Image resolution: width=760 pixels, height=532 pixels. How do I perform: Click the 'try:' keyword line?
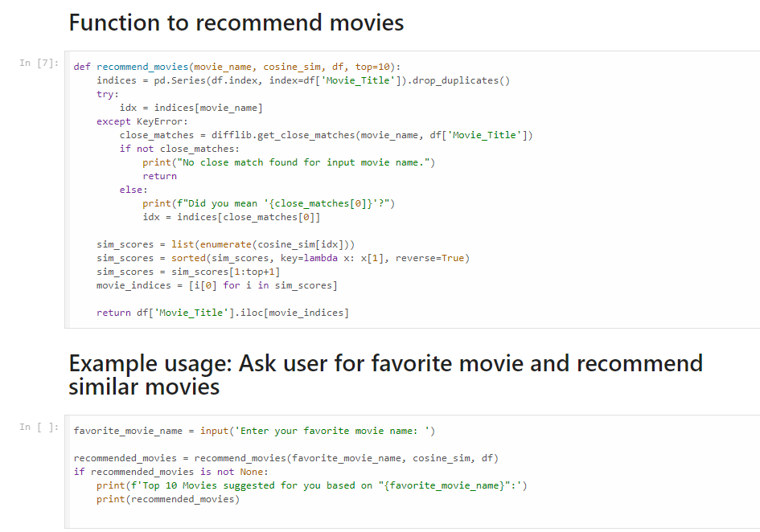tap(107, 94)
